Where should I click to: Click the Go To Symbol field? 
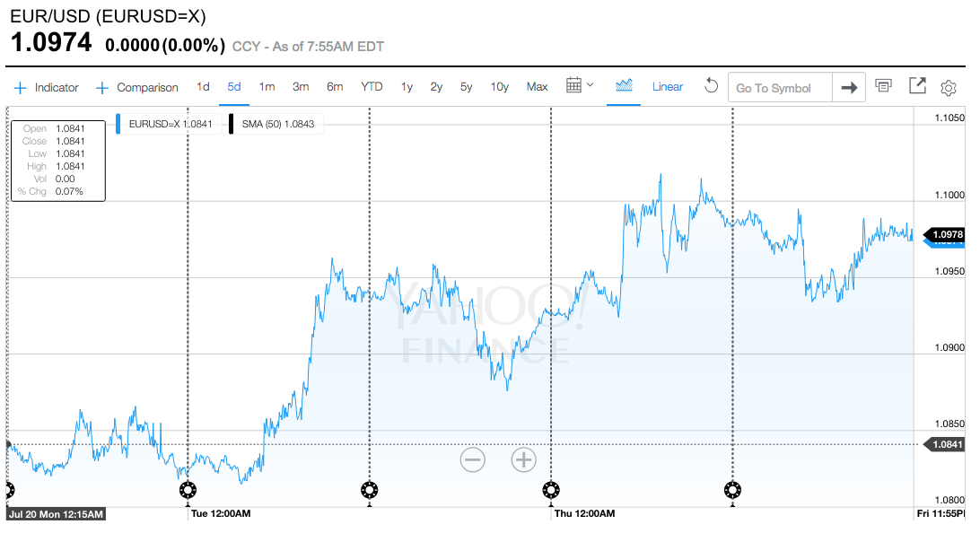pyautogui.click(x=779, y=88)
